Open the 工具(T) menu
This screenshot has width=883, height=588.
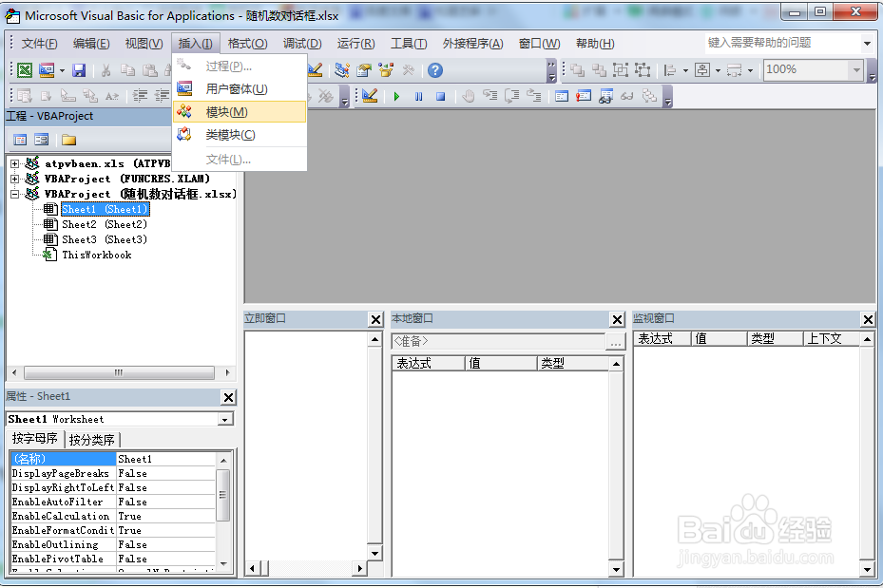click(x=409, y=44)
